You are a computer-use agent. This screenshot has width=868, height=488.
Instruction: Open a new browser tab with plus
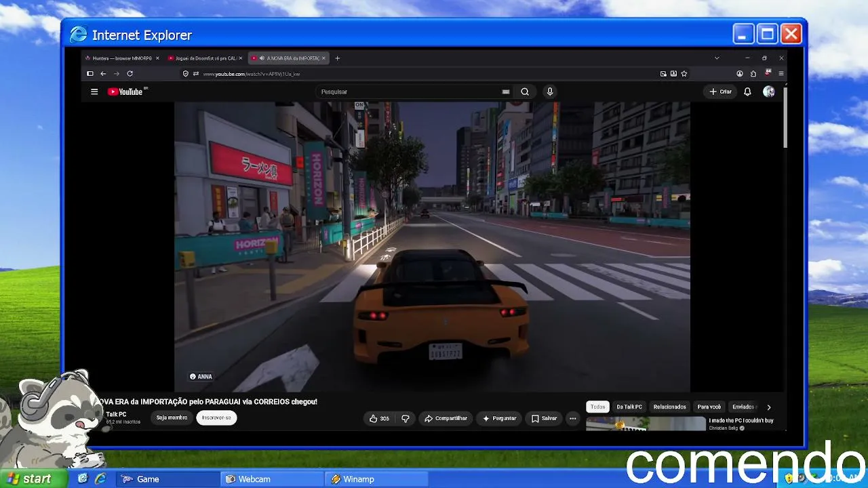(338, 58)
